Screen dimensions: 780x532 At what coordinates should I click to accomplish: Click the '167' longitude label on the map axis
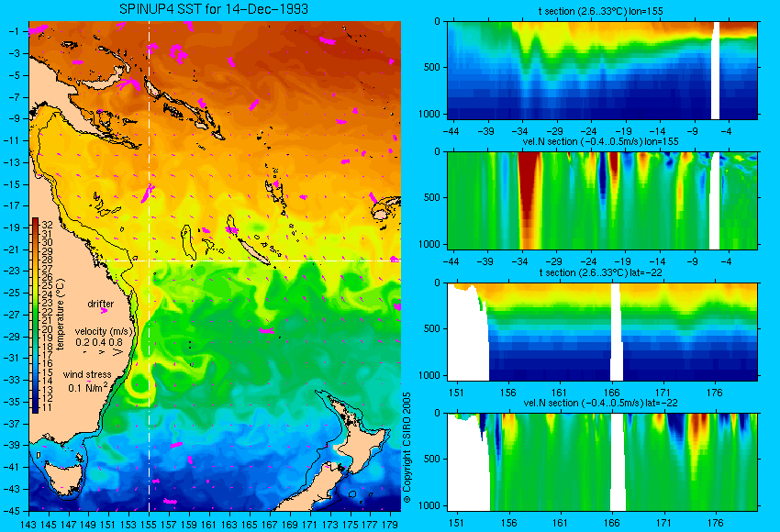269,524
